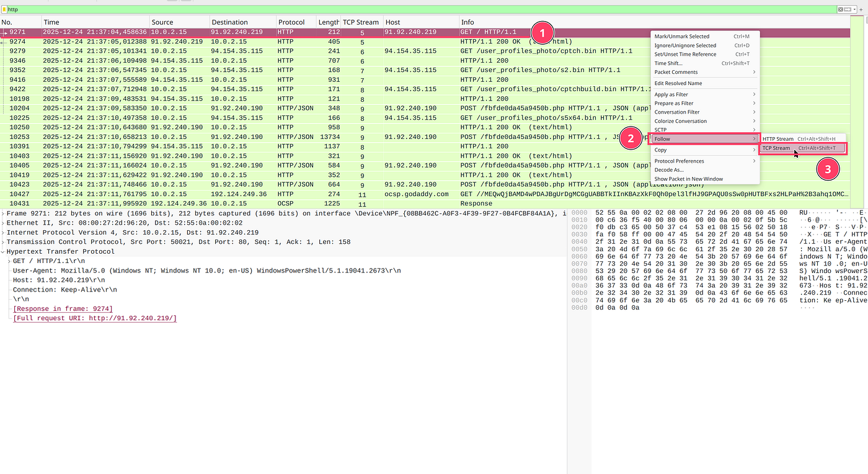
Task: Open the Apply as Filter submenu
Action: click(705, 94)
